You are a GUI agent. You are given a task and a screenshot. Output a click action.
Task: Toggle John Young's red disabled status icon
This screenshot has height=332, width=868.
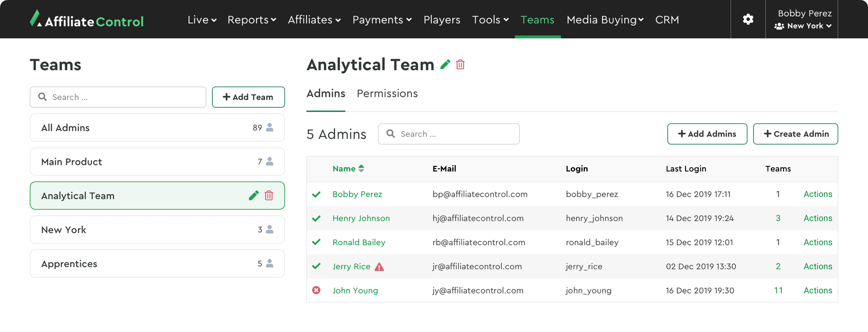pyautogui.click(x=316, y=290)
